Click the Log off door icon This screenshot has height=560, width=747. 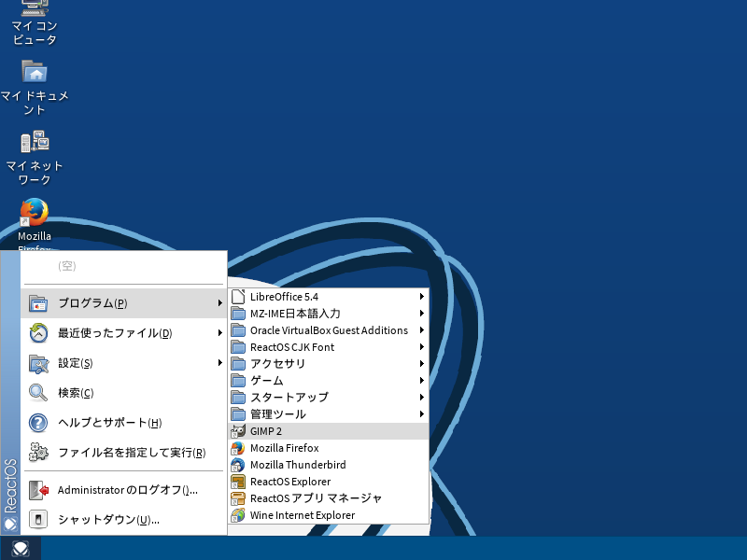click(38, 490)
